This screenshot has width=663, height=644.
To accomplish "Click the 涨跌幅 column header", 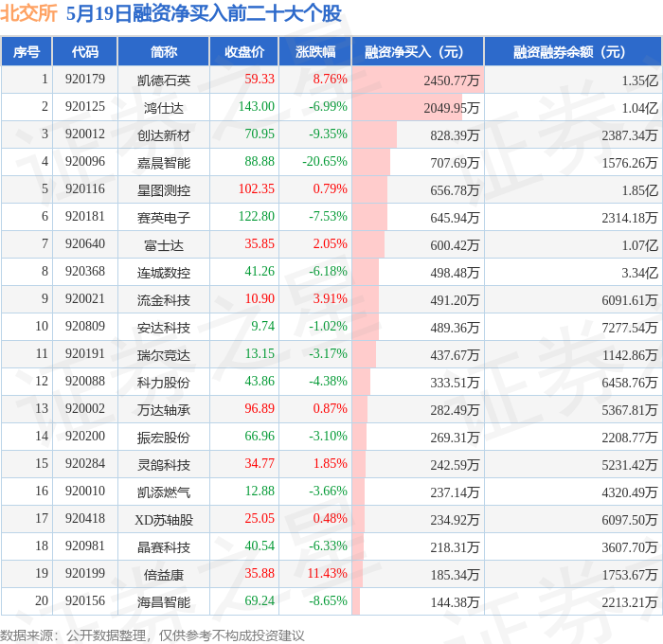I will point(315,51).
